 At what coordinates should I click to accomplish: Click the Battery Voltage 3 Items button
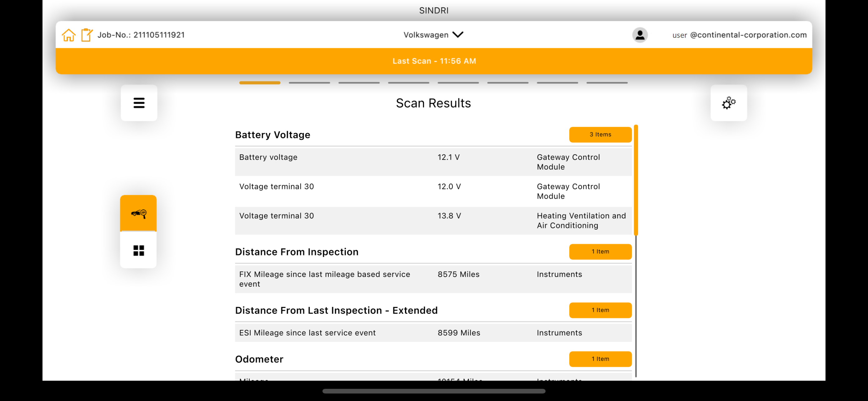[x=600, y=135]
